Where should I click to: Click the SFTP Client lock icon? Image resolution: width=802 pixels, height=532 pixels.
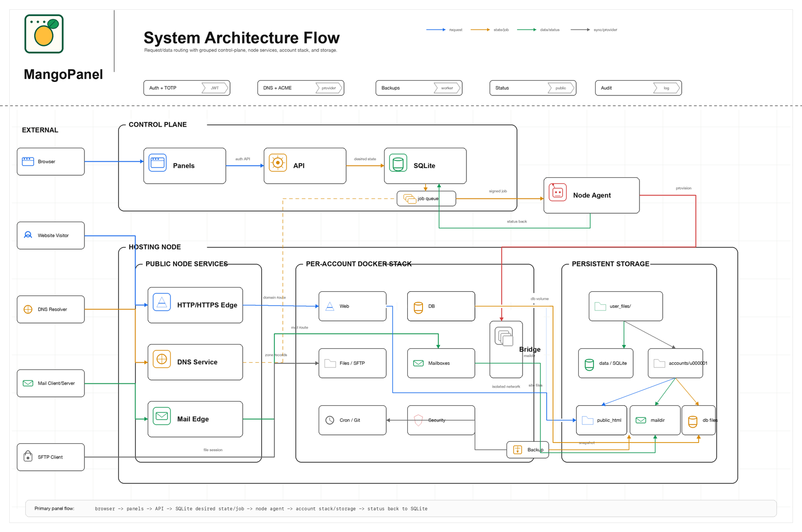coord(28,456)
